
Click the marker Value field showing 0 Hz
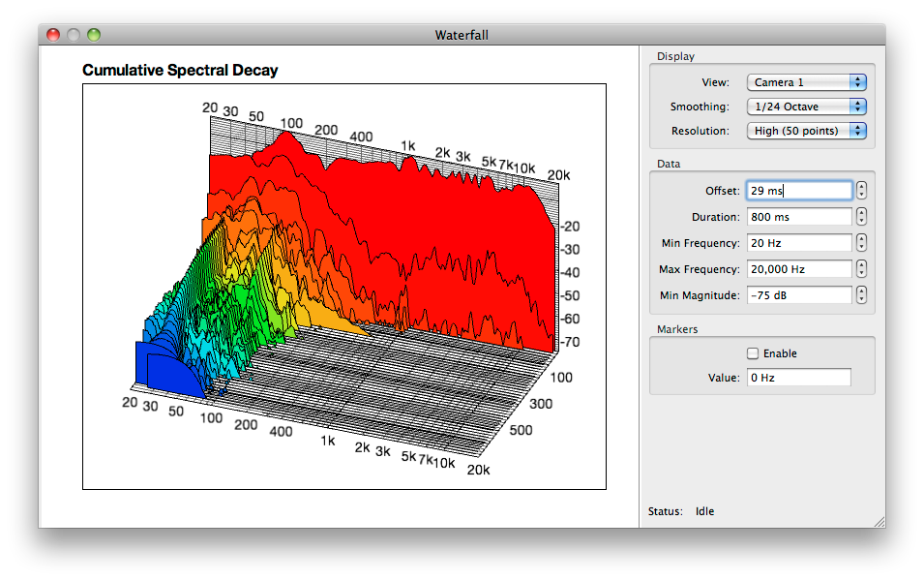[799, 378]
